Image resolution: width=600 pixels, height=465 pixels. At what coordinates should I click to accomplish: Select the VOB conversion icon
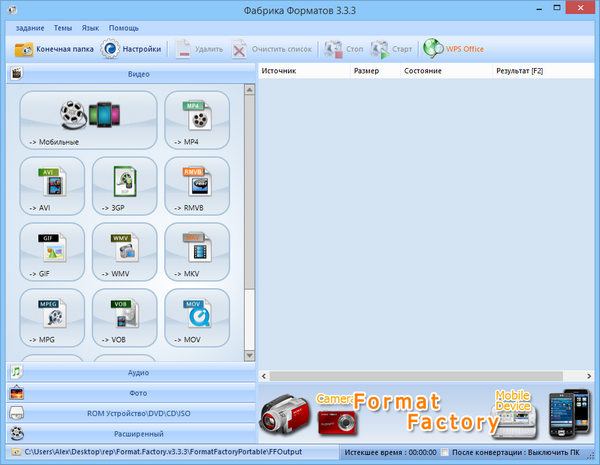tap(124, 316)
